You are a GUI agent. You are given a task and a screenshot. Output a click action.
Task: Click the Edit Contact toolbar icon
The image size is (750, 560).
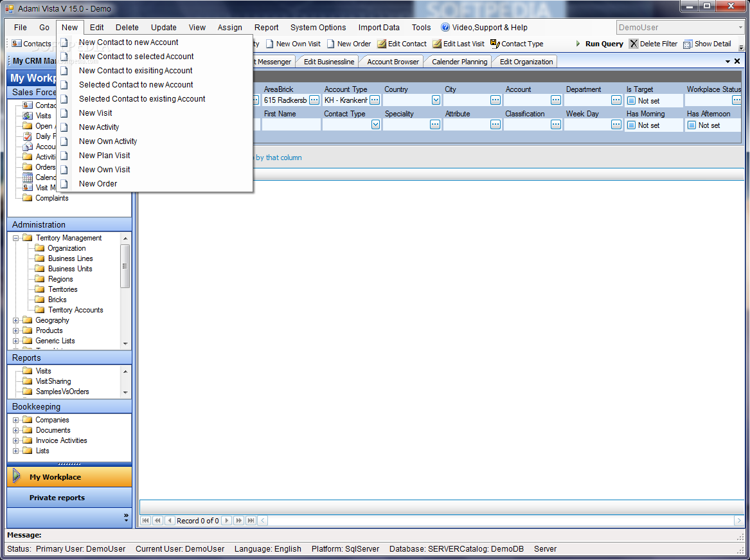tap(382, 44)
